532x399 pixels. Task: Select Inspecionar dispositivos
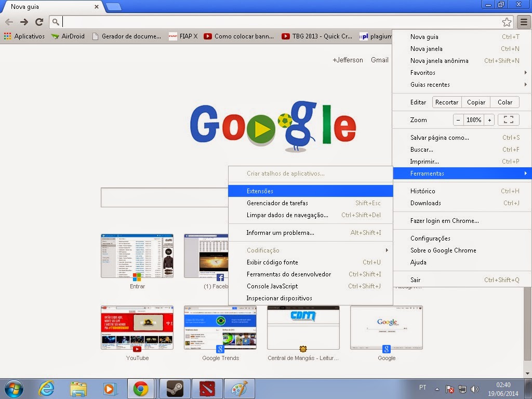311,298
